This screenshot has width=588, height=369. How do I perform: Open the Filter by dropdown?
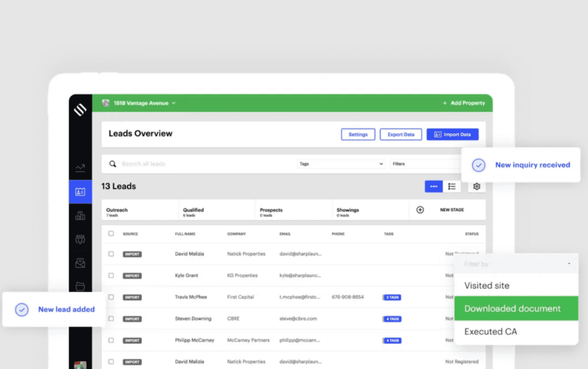[516, 264]
